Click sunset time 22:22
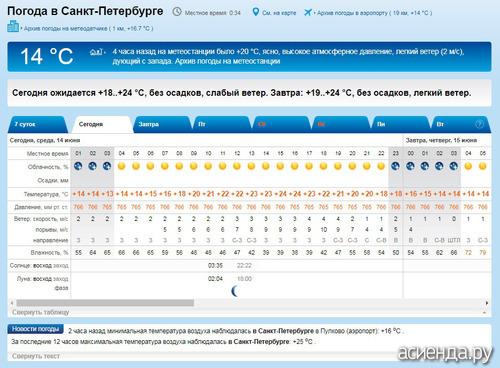The height and width of the screenshot is (368, 500). pyautogui.click(x=244, y=266)
